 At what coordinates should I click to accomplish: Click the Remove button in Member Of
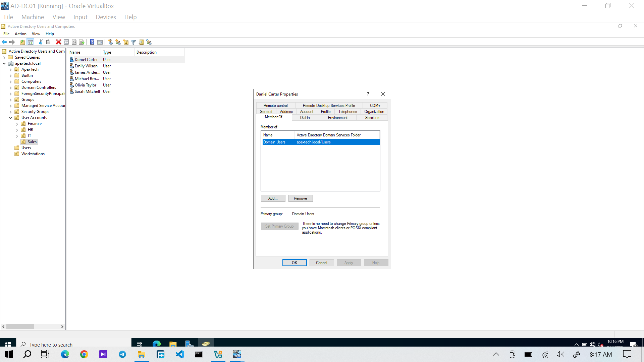click(301, 198)
